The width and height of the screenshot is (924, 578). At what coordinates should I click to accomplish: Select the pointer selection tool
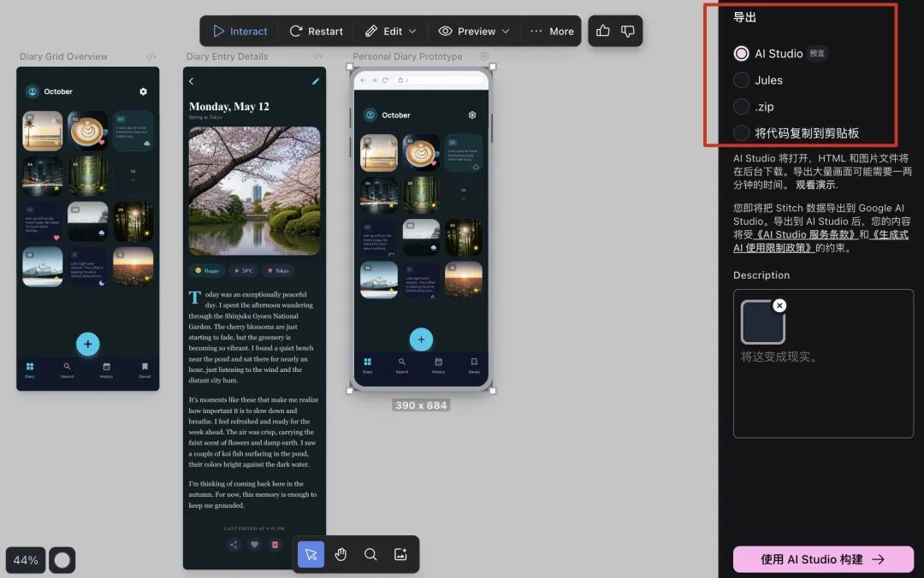tap(311, 554)
